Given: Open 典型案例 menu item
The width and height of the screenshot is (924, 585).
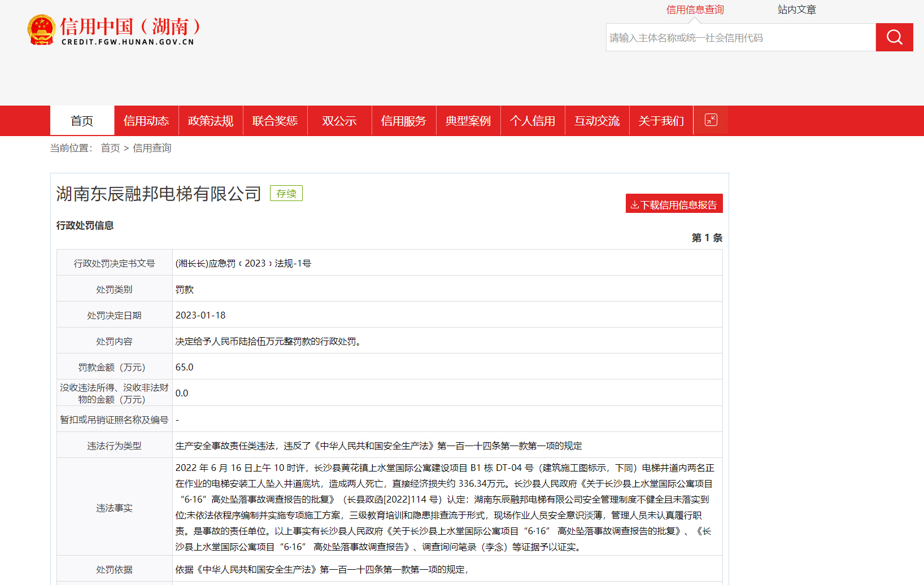Looking at the screenshot, I should pos(468,120).
